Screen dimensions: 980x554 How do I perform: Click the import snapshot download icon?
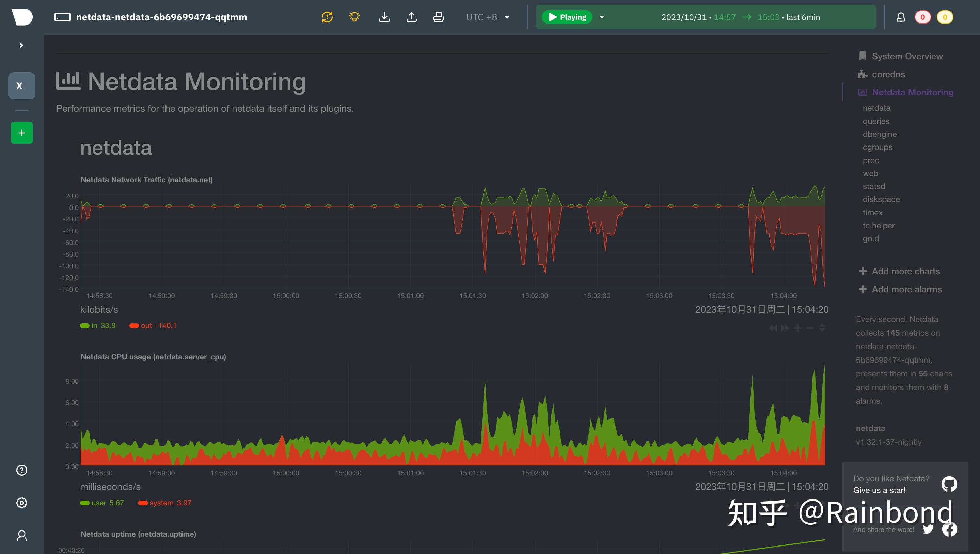pos(384,17)
